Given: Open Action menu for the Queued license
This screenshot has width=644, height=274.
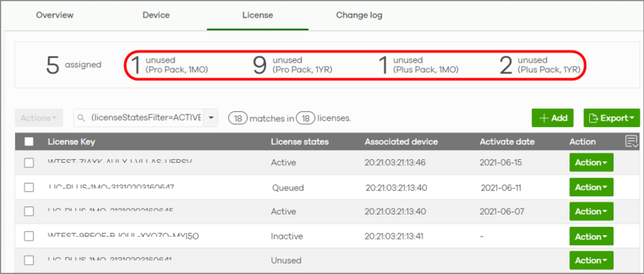Looking at the screenshot, I should coord(591,187).
